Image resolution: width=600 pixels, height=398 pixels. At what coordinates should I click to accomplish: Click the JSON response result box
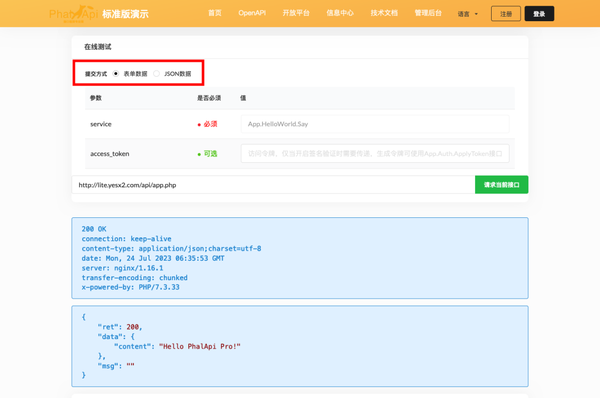[300, 346]
